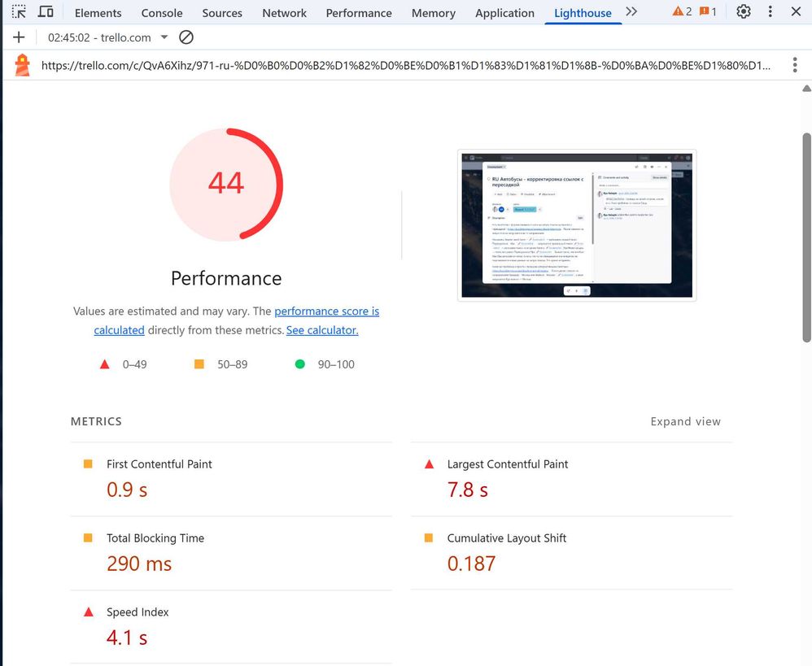Click the Speed Index metric label

tap(138, 612)
